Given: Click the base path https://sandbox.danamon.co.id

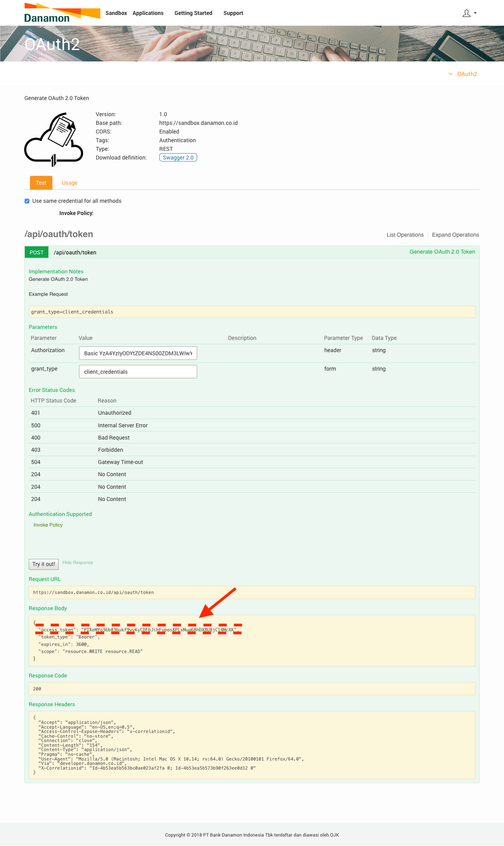Looking at the screenshot, I should click(x=198, y=123).
